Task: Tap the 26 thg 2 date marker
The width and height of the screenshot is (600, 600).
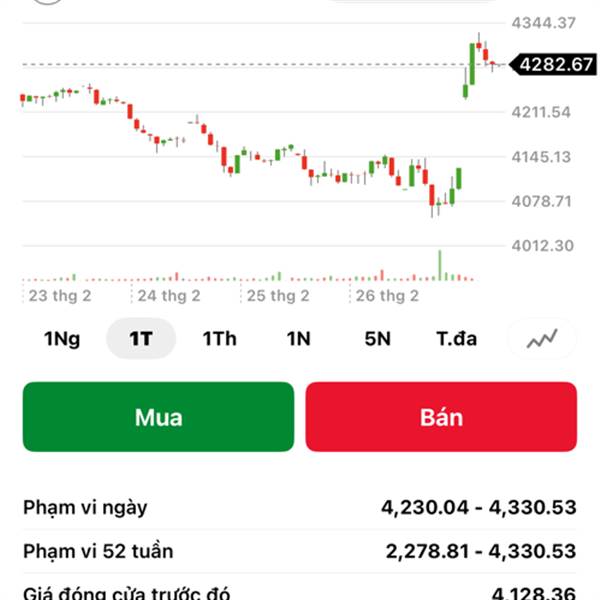Action: pos(387,296)
